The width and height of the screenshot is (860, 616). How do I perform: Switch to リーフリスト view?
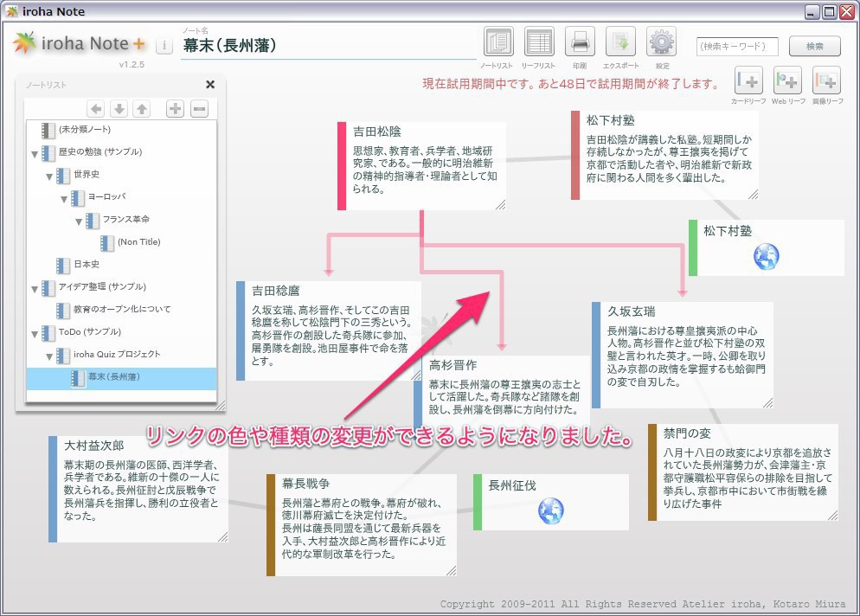539,40
